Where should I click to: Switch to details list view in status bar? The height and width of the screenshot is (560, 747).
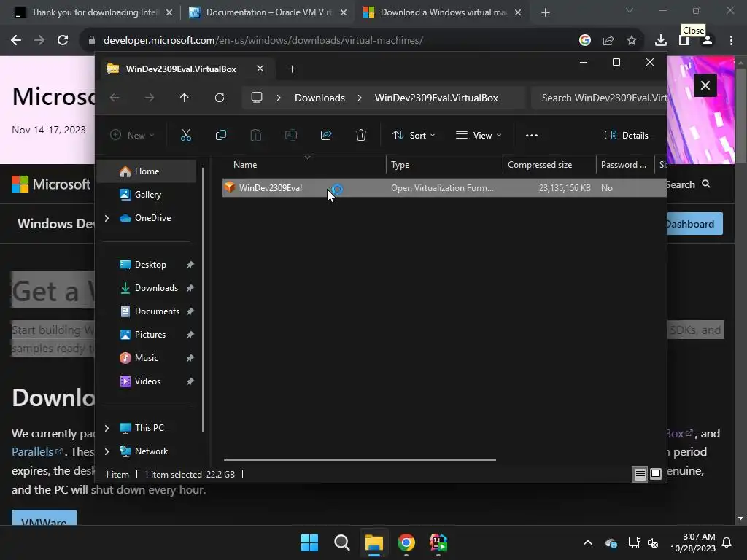coord(640,474)
